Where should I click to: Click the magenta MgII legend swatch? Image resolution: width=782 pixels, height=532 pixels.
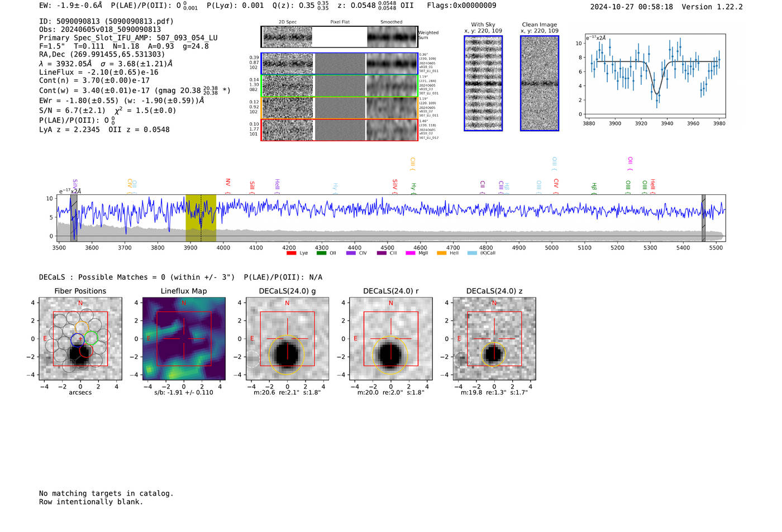(x=410, y=253)
